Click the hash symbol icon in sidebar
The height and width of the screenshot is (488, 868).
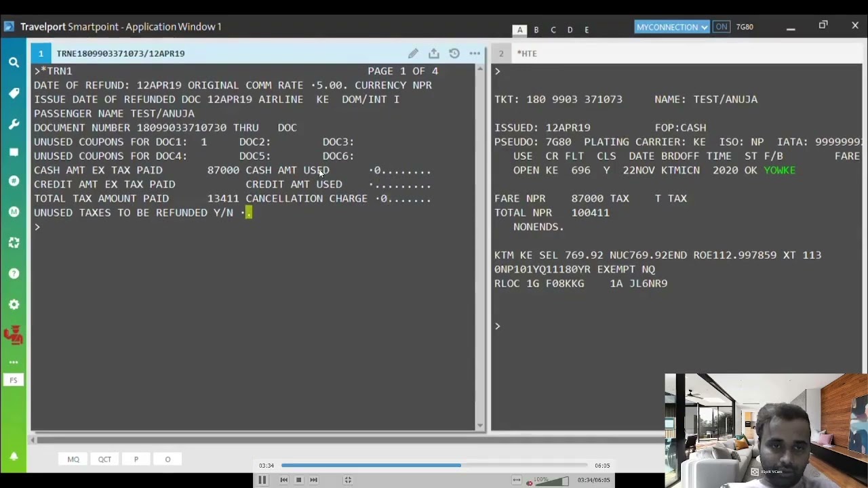[14, 181]
